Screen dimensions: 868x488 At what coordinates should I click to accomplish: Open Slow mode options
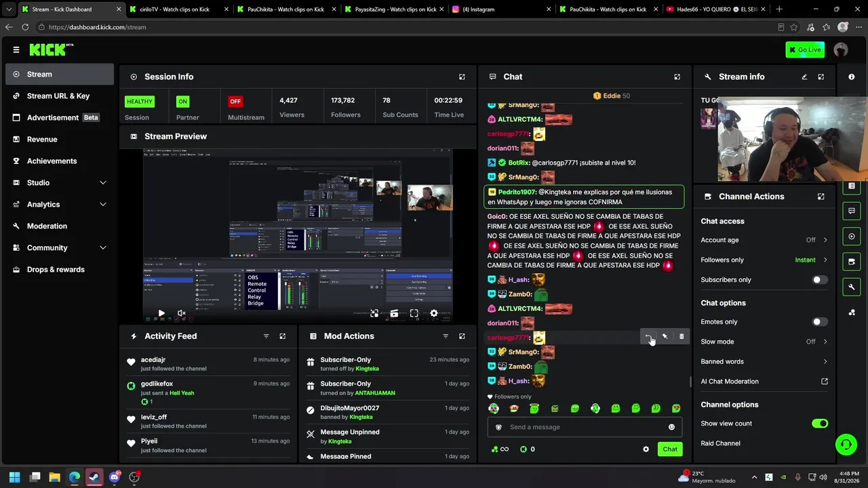(764, 342)
